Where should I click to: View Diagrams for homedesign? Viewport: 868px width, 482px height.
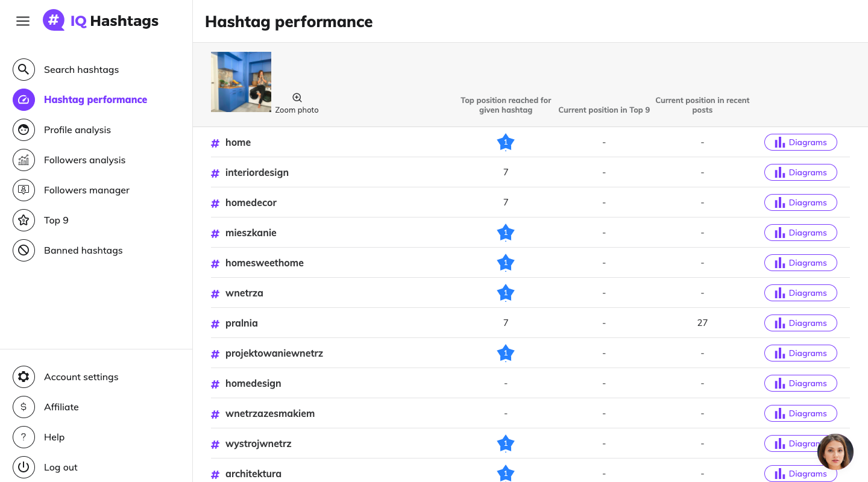(x=800, y=383)
